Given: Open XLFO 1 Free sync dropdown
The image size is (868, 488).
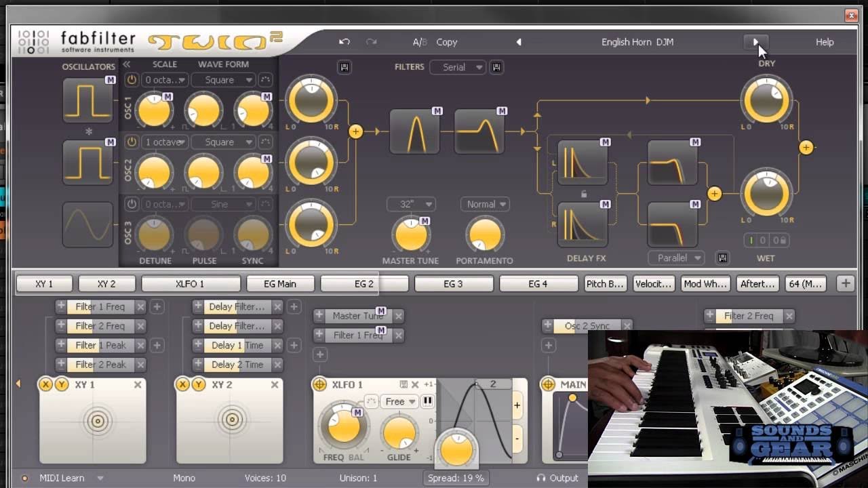Looking at the screenshot, I should click(x=399, y=401).
